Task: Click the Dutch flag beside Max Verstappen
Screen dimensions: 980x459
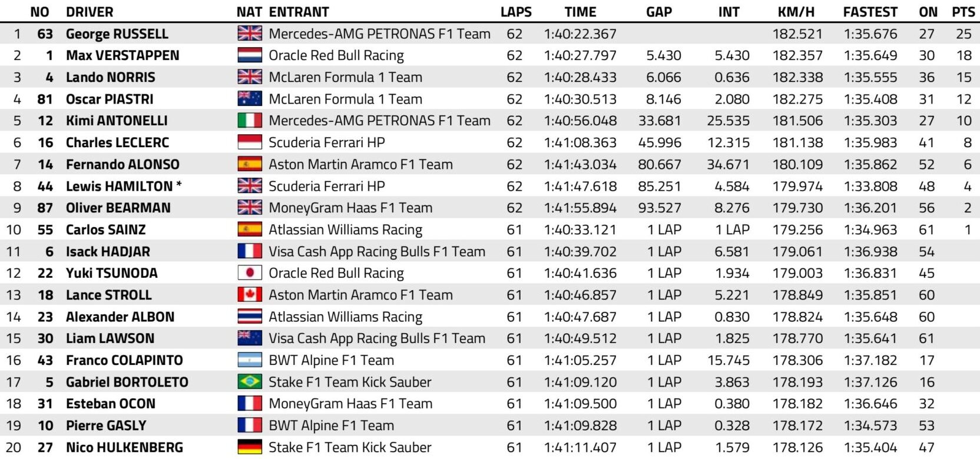Action: 250,55
